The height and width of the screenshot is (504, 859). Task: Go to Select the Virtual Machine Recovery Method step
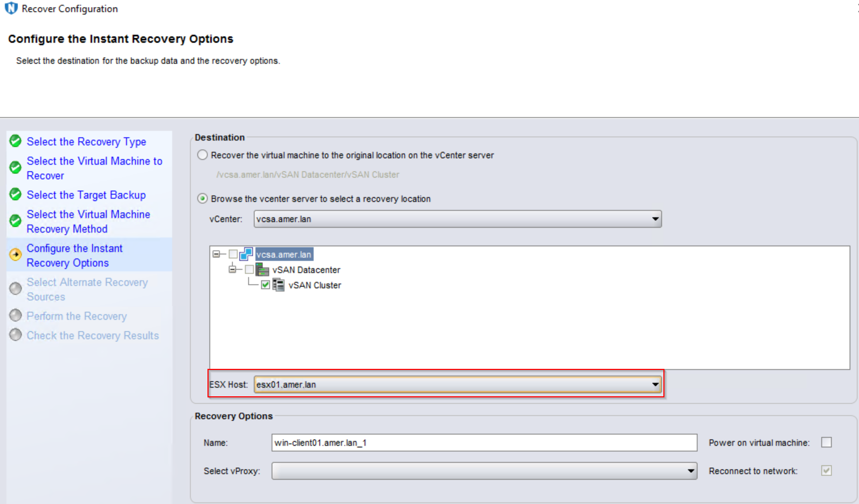point(88,221)
